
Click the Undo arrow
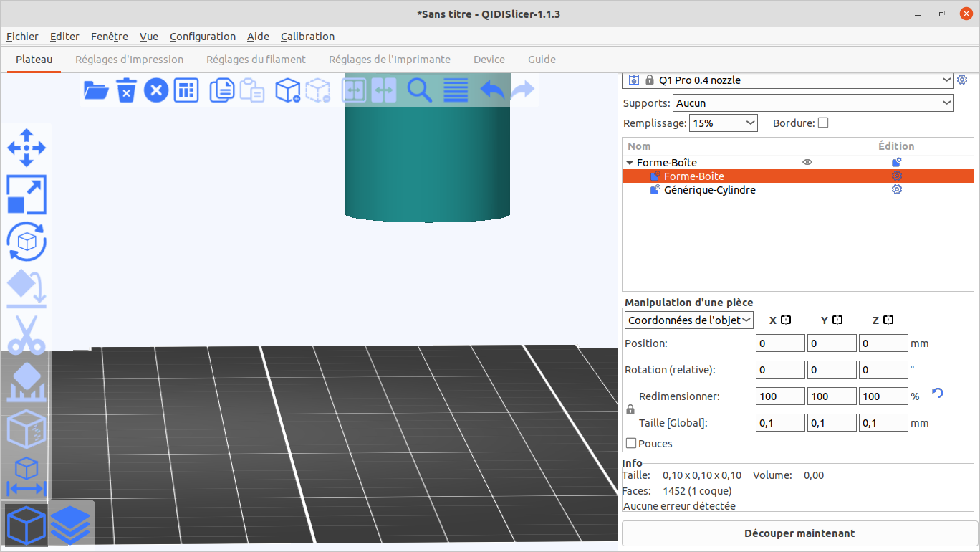point(491,90)
